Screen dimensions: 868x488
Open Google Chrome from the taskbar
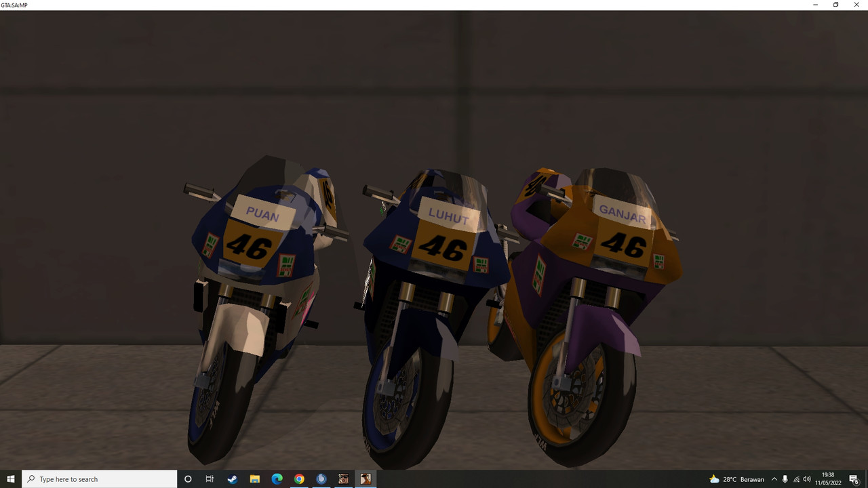[x=299, y=479]
